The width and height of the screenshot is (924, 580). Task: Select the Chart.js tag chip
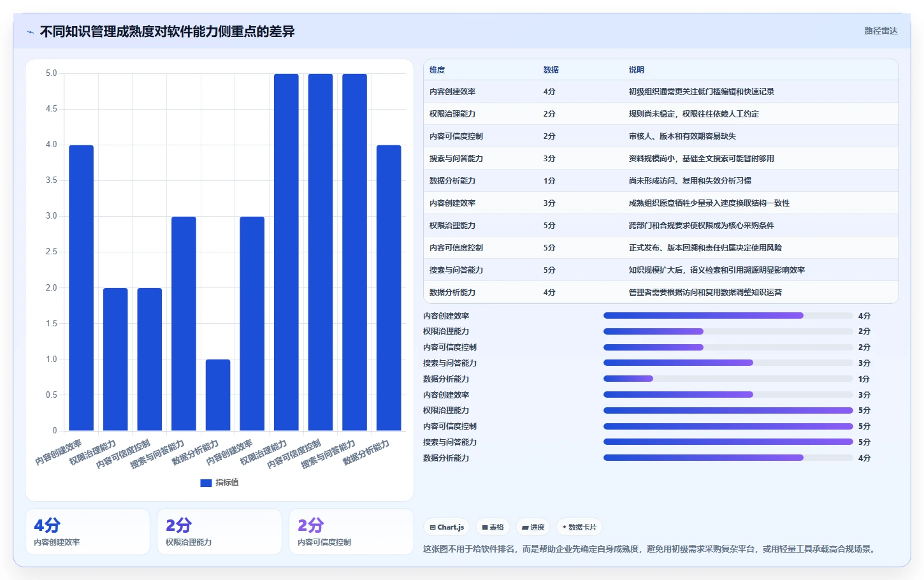pyautogui.click(x=447, y=527)
